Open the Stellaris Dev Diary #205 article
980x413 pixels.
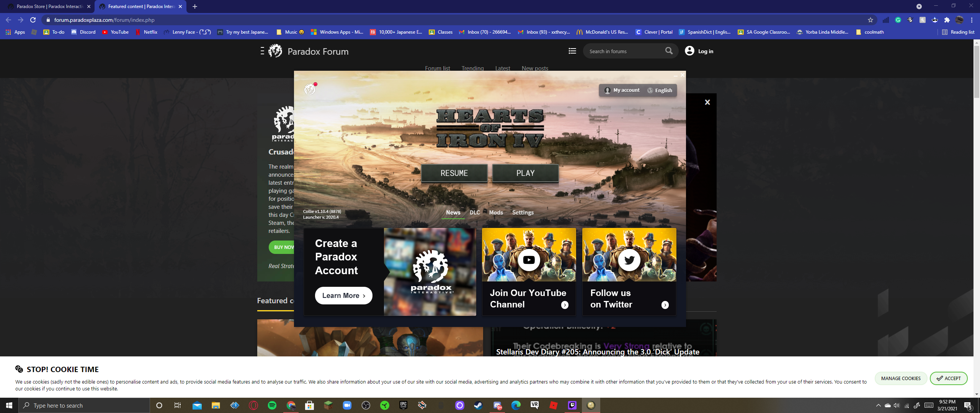tap(598, 352)
